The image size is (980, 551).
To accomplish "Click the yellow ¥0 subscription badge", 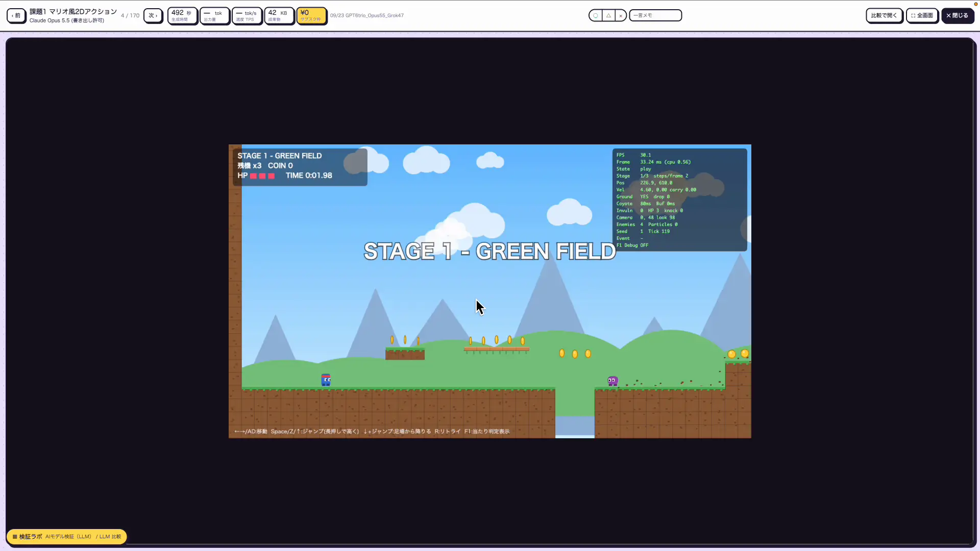I will [x=311, y=15].
